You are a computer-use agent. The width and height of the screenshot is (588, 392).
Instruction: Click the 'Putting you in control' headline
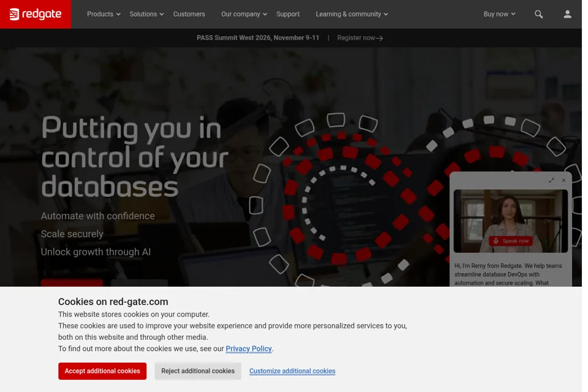pyautogui.click(x=135, y=156)
